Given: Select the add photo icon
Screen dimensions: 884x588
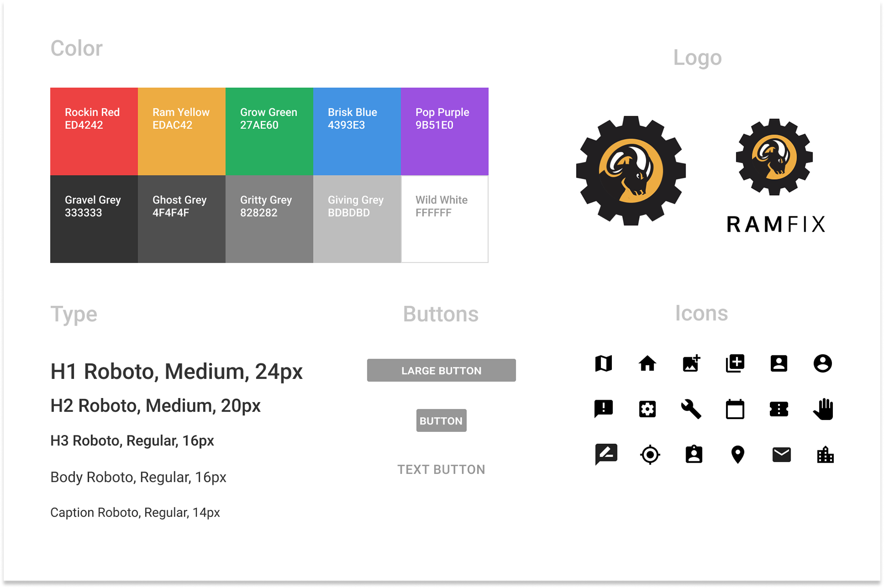Looking at the screenshot, I should pyautogui.click(x=692, y=363).
